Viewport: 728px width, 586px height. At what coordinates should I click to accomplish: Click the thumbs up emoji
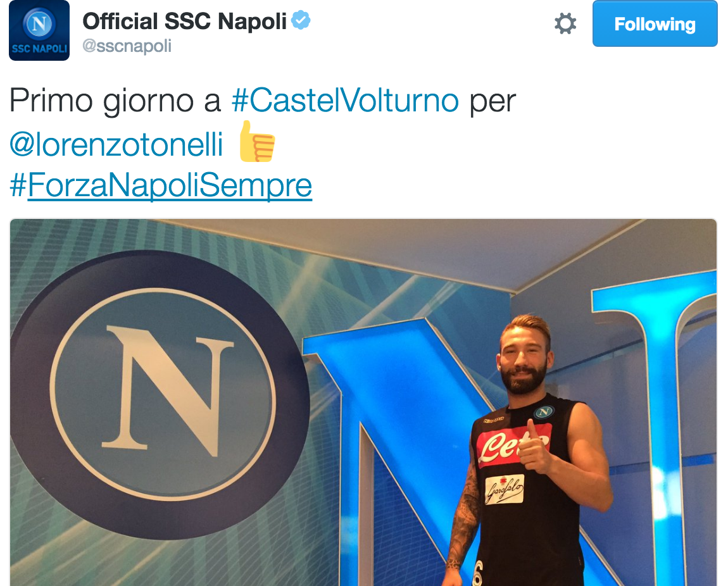coord(257,142)
